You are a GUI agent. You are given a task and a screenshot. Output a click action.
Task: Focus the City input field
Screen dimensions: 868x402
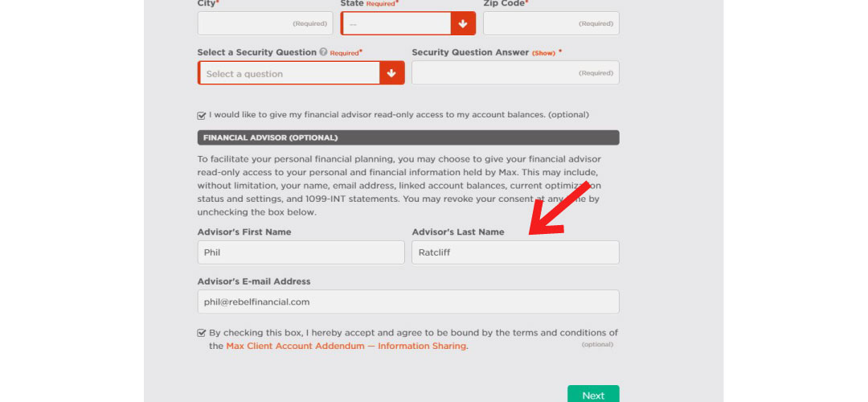click(x=265, y=24)
